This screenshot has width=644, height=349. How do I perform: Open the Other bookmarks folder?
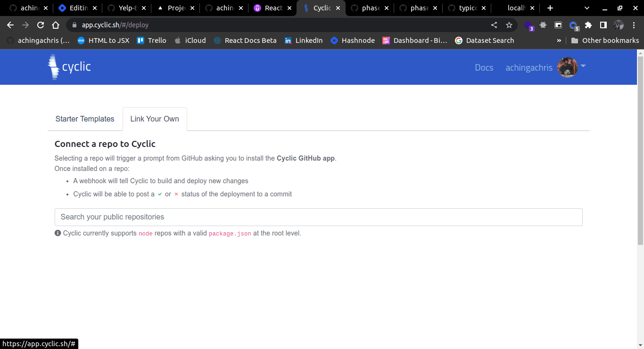605,41
